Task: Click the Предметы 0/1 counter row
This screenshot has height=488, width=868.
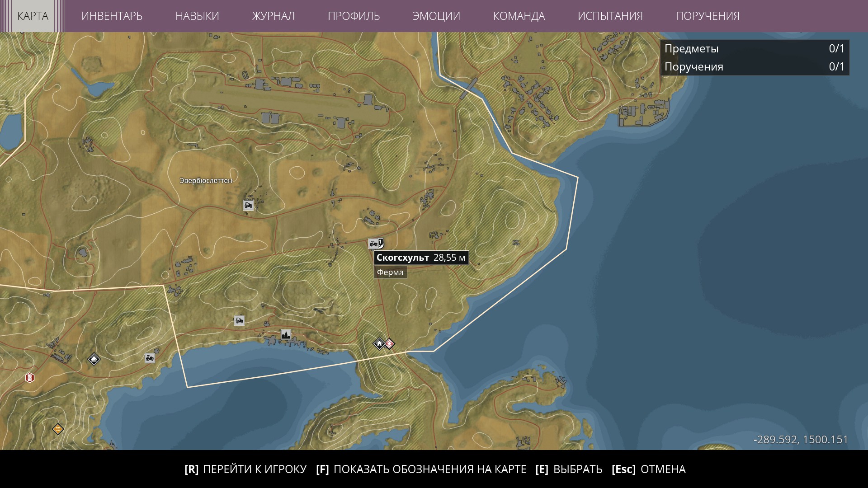Action: [x=755, y=49]
